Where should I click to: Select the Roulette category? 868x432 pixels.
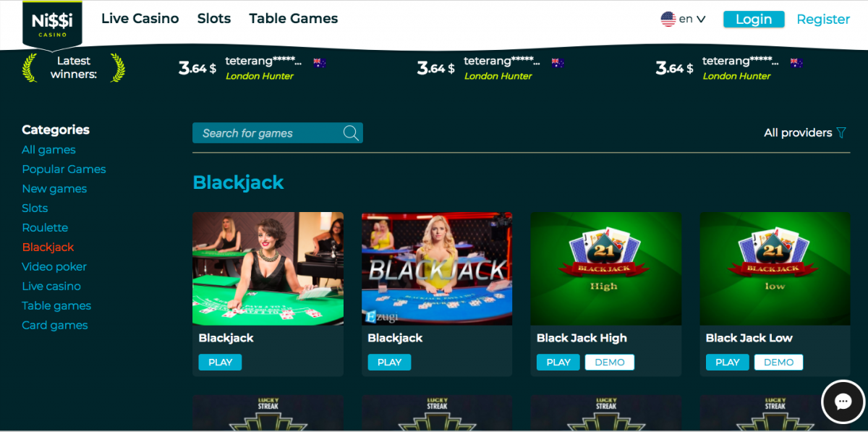[x=45, y=228]
